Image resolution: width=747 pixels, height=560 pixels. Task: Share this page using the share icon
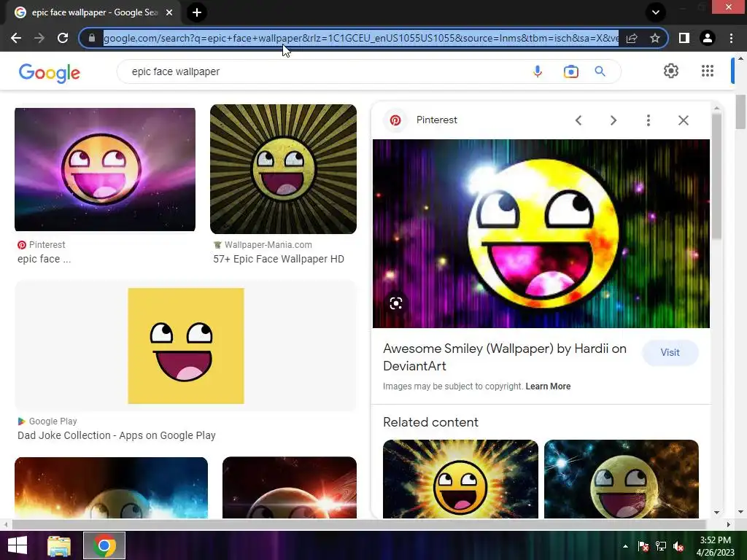632,38
